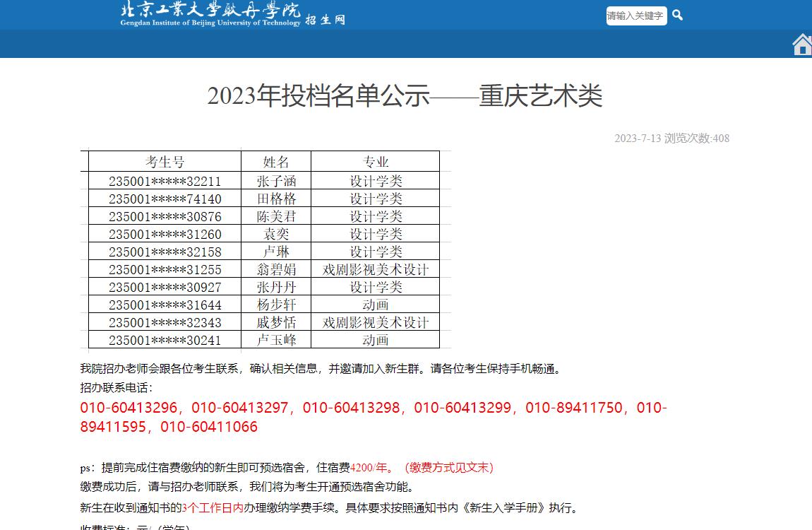The image size is (812, 530).
Task: Click phone number 010-89411750
Action: tap(574, 408)
